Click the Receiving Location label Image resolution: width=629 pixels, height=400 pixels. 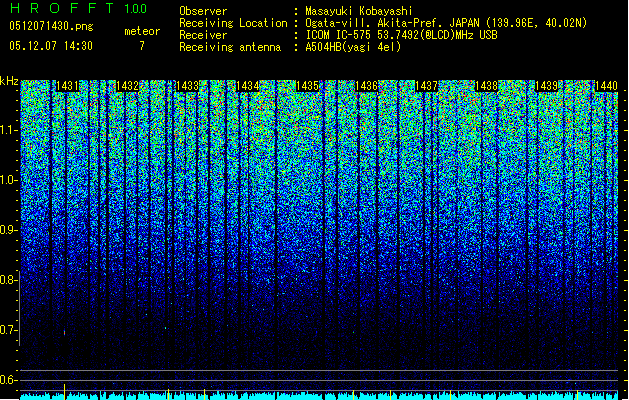click(233, 23)
